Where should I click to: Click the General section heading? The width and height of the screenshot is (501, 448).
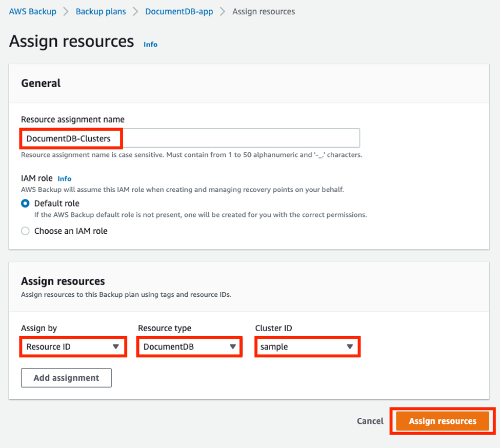[41, 83]
